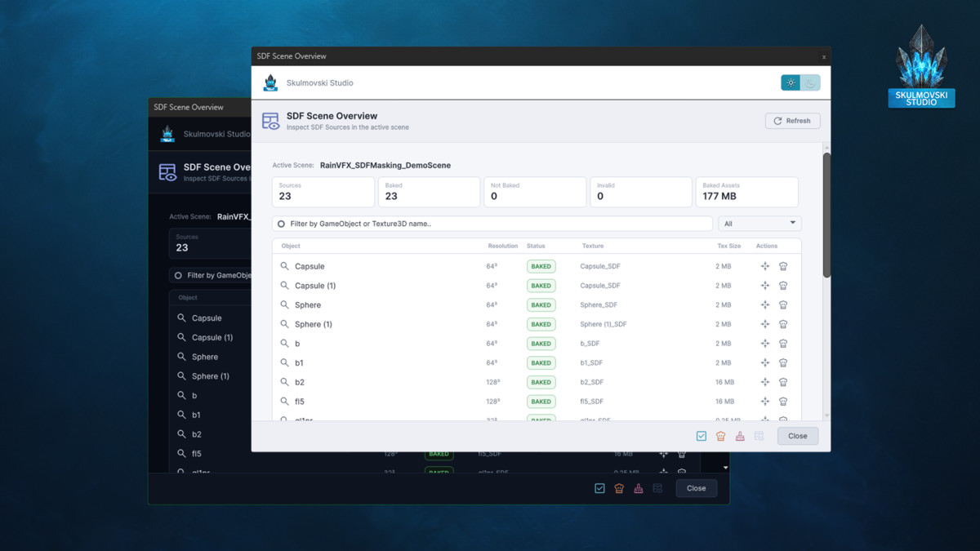Click the move/focus action icon for Sphere row
This screenshot has height=551, width=980.
tap(765, 304)
